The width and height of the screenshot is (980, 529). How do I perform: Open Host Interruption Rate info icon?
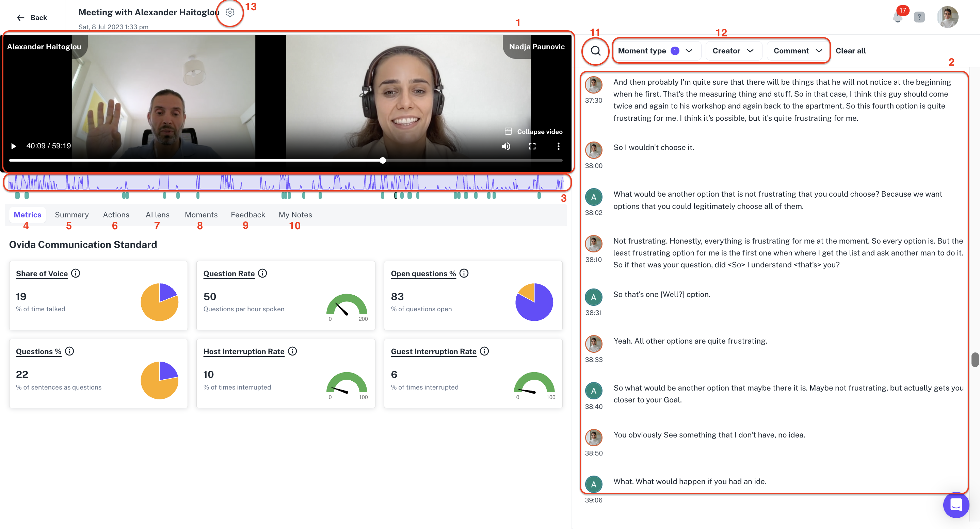tap(292, 351)
